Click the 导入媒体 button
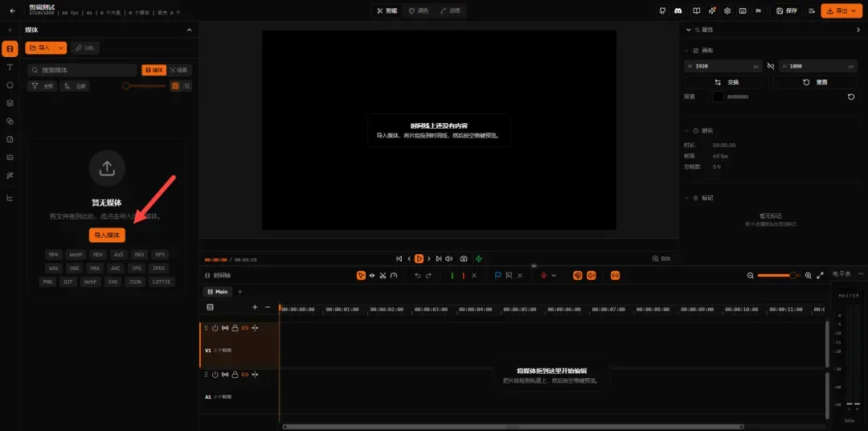 (x=107, y=236)
